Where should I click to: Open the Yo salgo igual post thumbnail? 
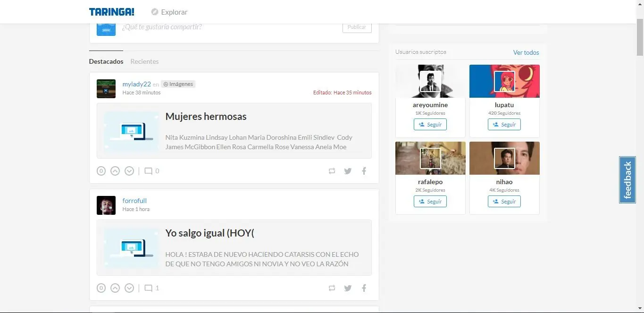[x=131, y=248]
